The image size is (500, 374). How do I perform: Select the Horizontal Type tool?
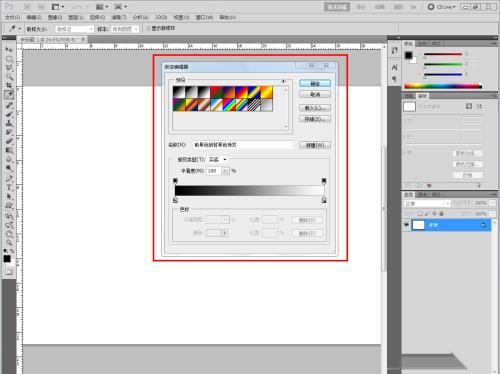[9, 187]
